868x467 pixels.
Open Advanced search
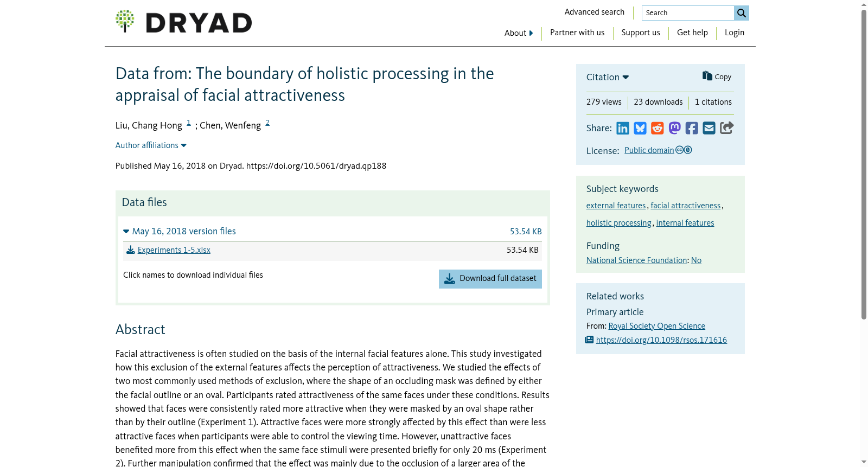pos(595,12)
